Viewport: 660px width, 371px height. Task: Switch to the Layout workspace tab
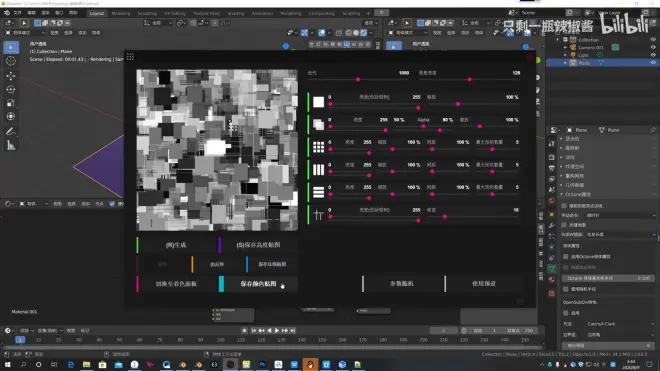(96, 13)
